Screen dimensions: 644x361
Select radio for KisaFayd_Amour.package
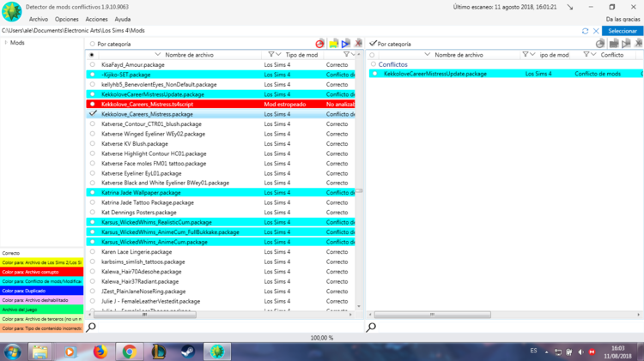click(93, 65)
